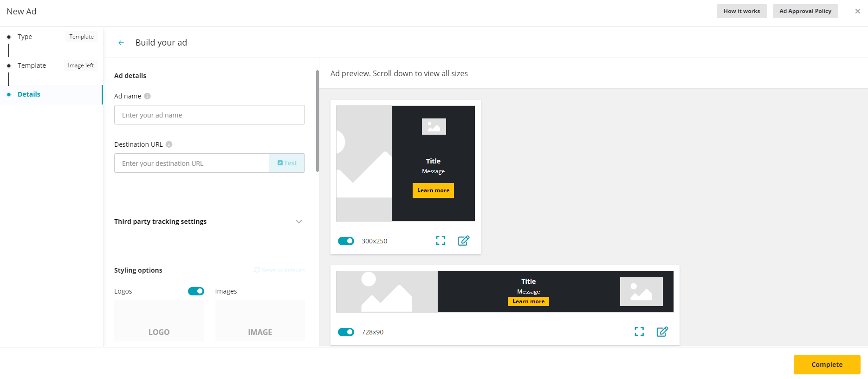Expand Third party tracking settings

[299, 222]
